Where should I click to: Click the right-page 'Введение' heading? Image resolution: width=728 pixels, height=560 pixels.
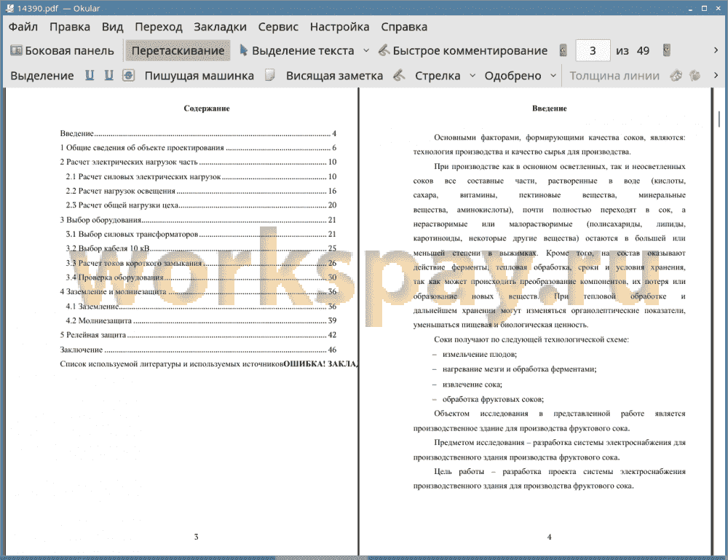coord(549,109)
